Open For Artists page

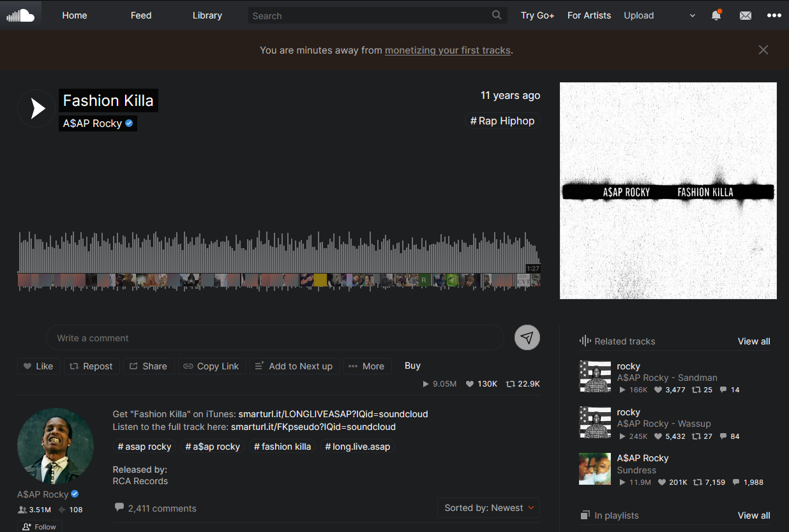[x=589, y=15]
